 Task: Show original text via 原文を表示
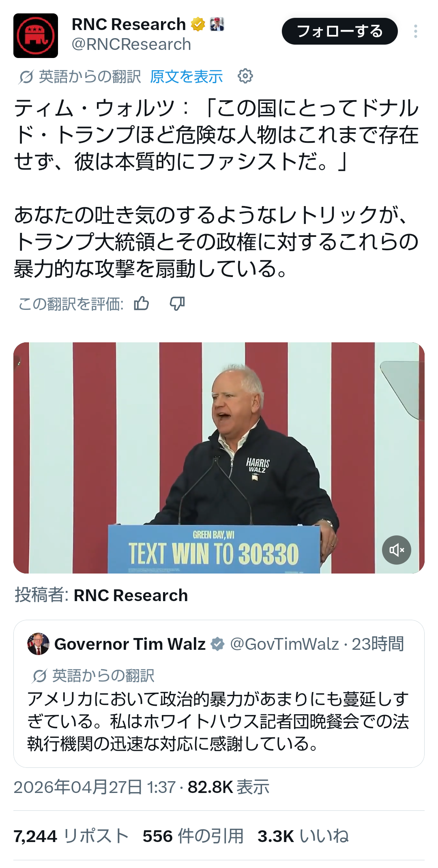(x=187, y=76)
